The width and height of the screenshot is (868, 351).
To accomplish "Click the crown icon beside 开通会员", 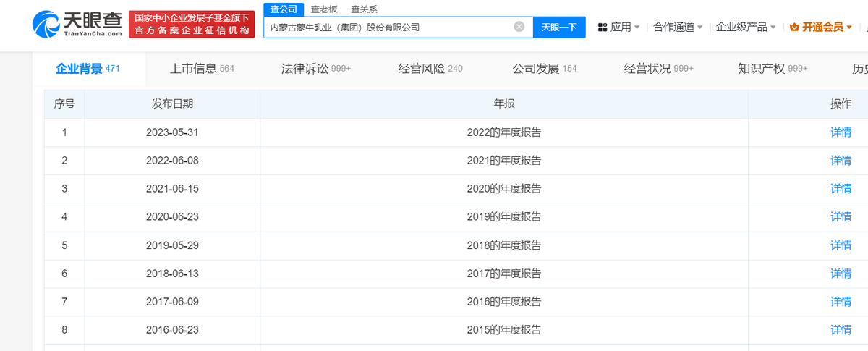I will coord(795,27).
